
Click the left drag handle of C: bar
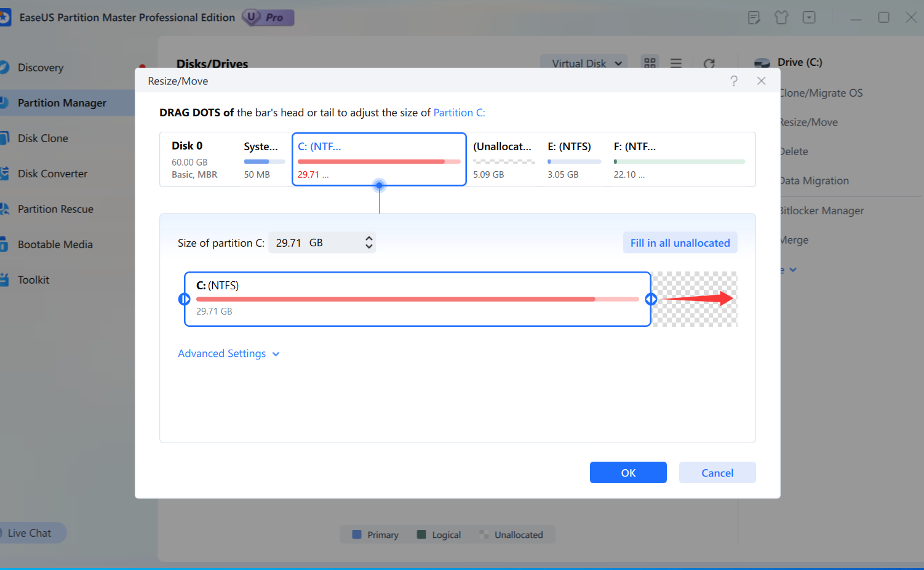184,299
